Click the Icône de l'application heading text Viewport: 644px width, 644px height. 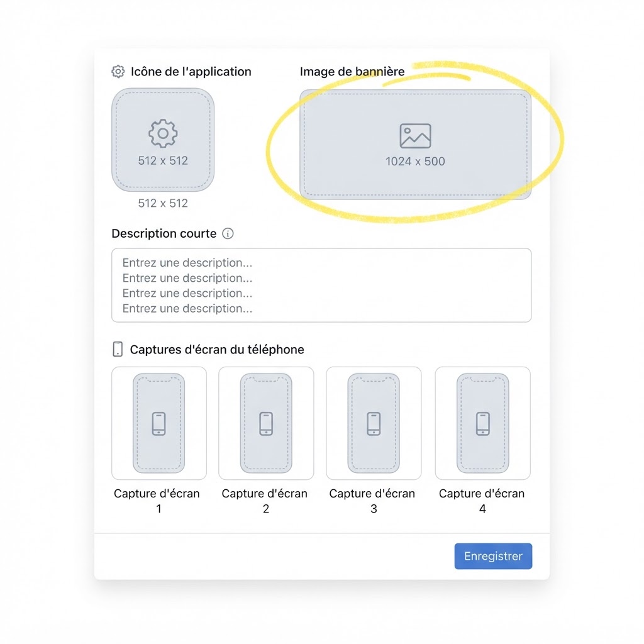point(191,72)
